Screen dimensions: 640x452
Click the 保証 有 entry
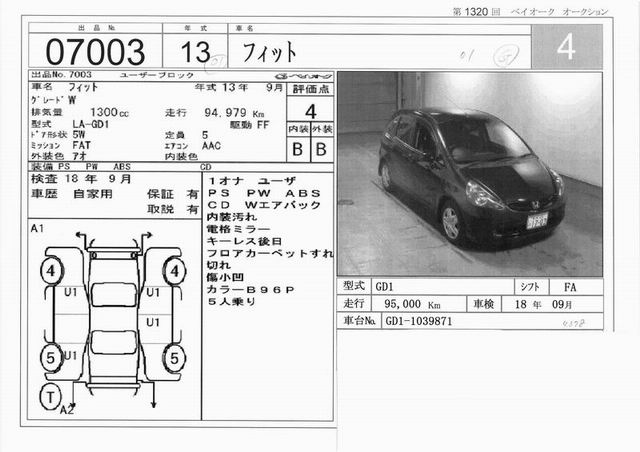click(x=173, y=194)
